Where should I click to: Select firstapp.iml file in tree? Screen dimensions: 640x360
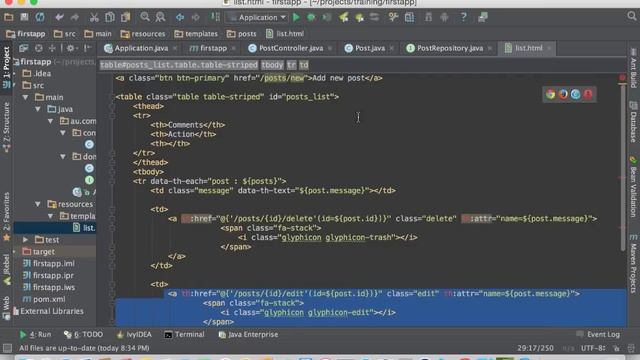tap(53, 264)
